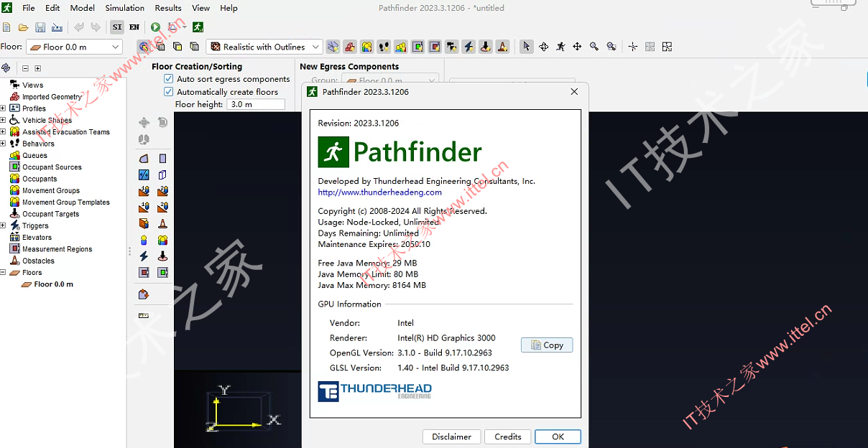This screenshot has height=448, width=868.
Task: Expand the Profiles tree node
Action: [x=3, y=108]
